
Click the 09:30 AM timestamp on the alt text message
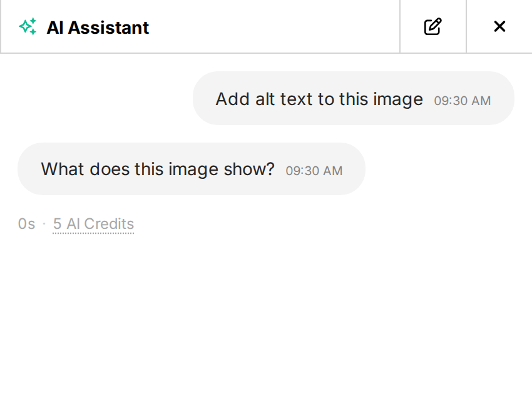(462, 101)
